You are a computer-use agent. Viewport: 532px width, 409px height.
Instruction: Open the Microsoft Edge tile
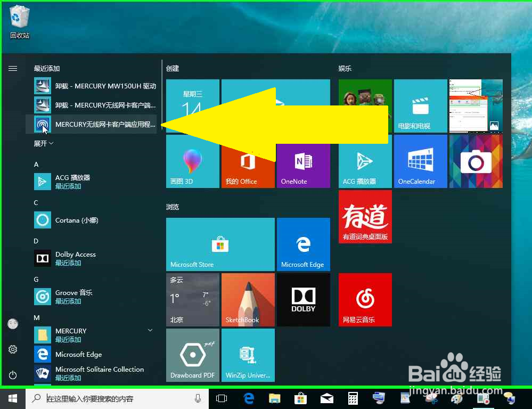[304, 244]
